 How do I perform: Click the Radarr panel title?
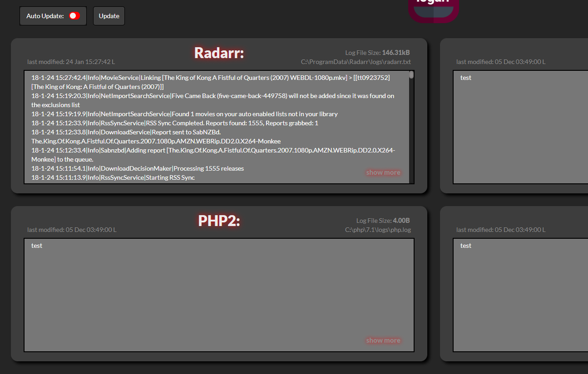tap(219, 53)
